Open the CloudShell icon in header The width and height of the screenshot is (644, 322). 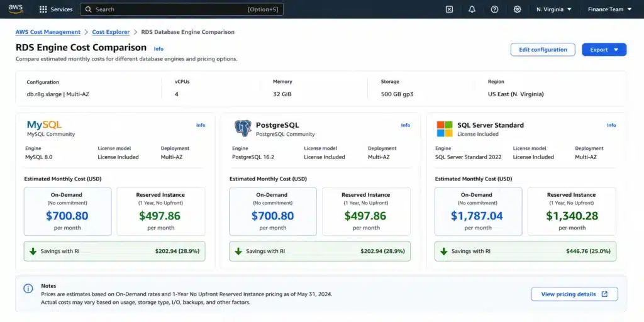449,9
